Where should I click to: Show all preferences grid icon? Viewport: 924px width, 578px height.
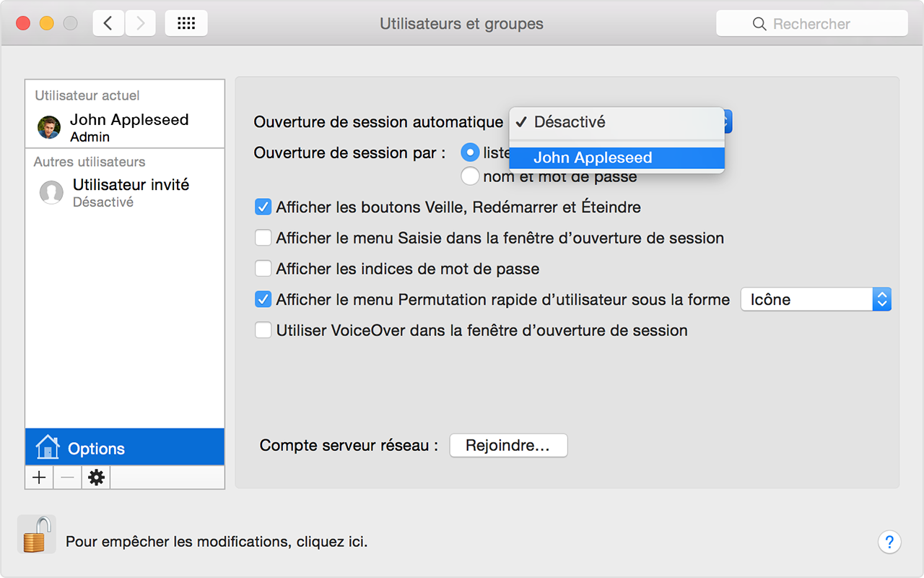pos(186,23)
